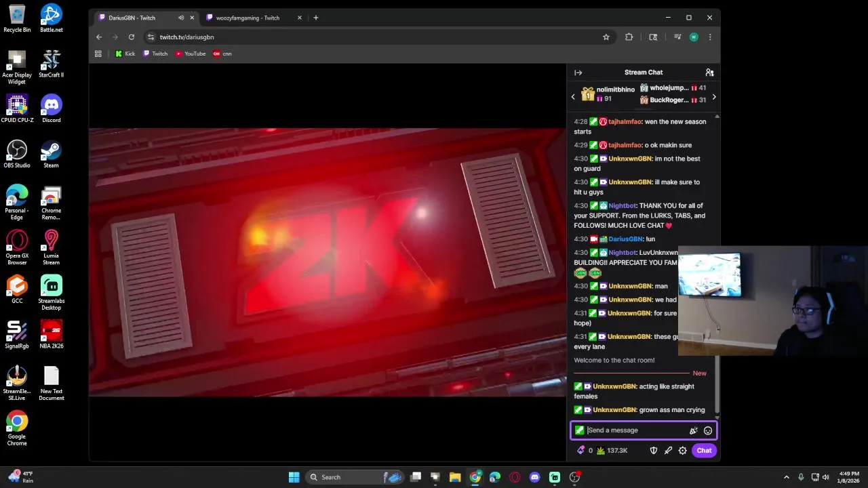Open the clock and date flyout
The height and width of the screenshot is (488, 868).
(x=849, y=477)
